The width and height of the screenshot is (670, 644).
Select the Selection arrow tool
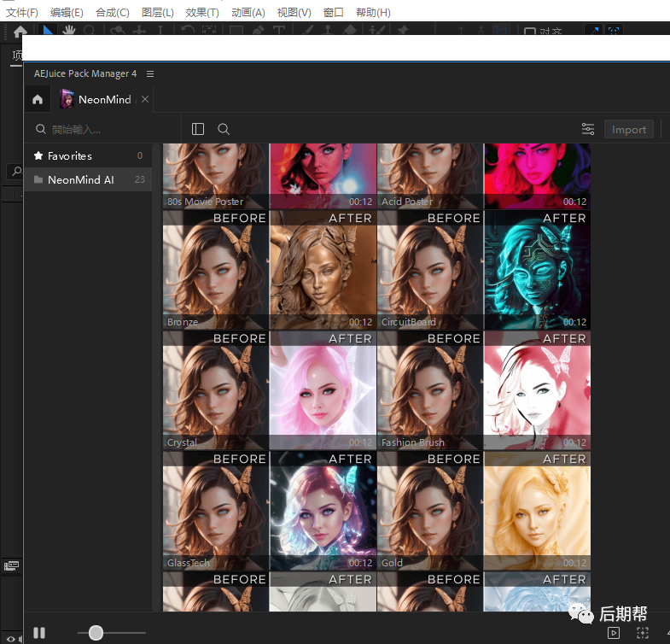pos(49,30)
